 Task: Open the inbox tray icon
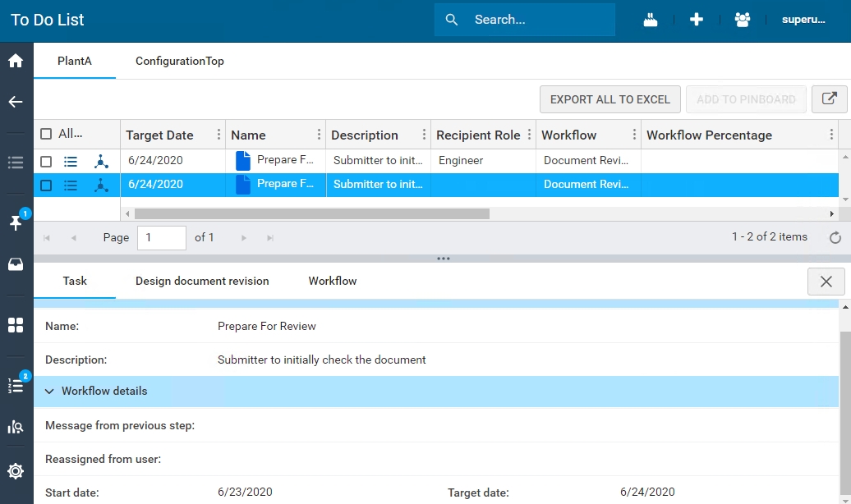click(x=16, y=264)
